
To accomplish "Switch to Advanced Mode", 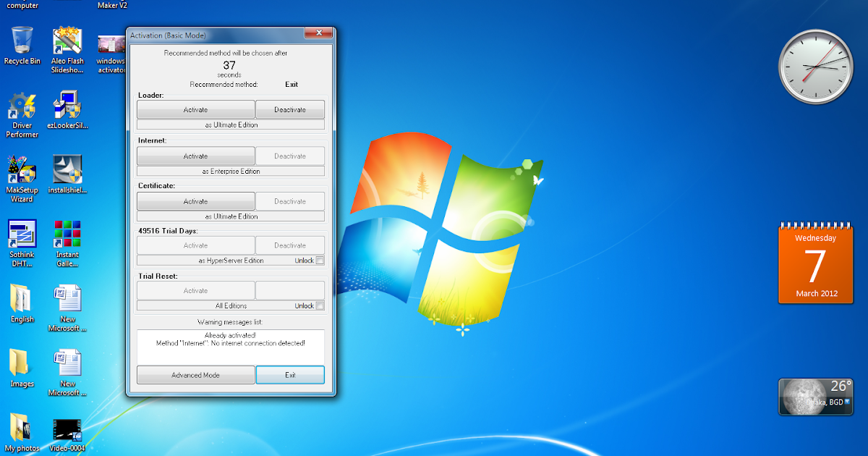I will pos(195,375).
